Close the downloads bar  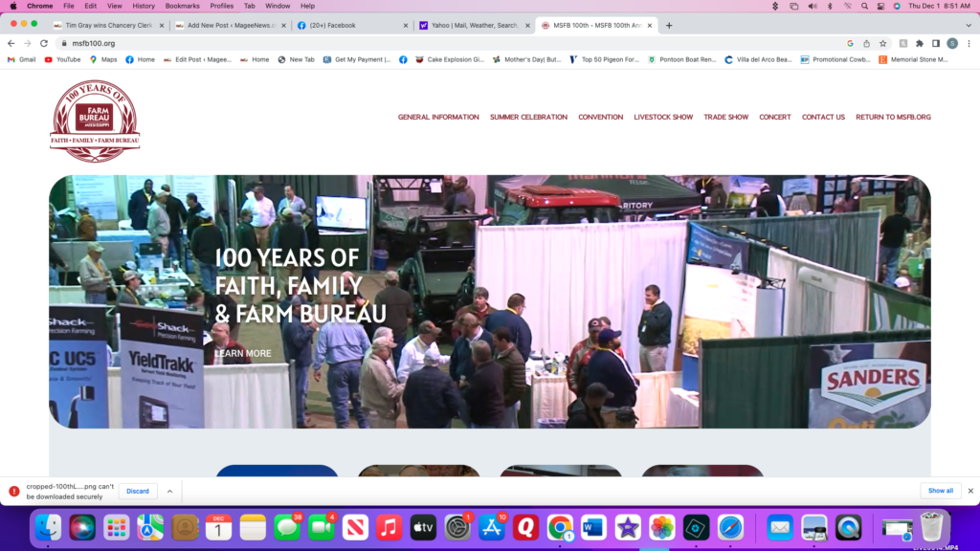tap(970, 491)
